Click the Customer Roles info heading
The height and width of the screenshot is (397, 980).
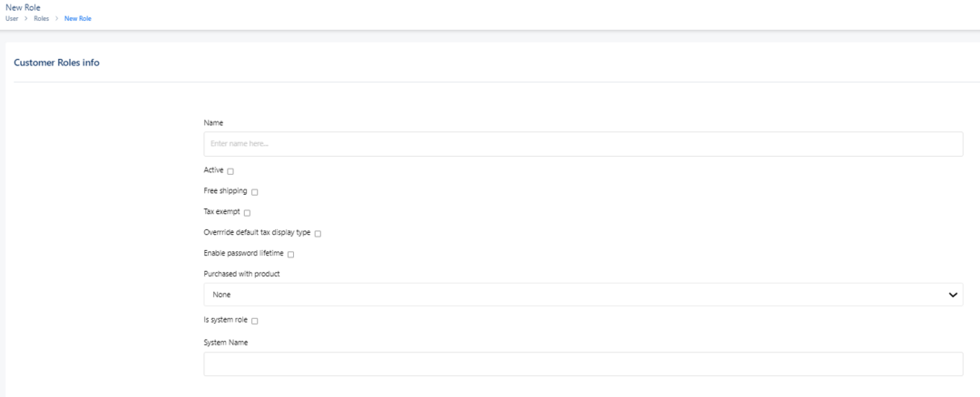tap(57, 63)
